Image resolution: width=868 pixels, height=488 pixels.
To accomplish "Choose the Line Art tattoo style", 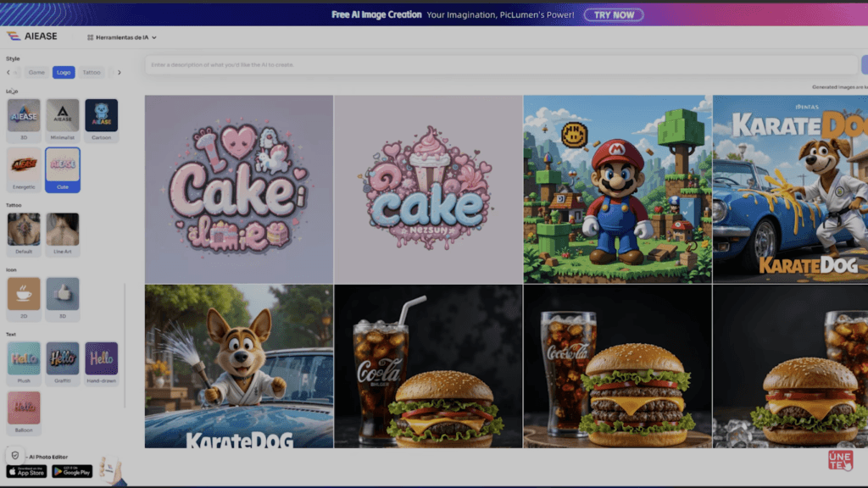I will (x=63, y=230).
